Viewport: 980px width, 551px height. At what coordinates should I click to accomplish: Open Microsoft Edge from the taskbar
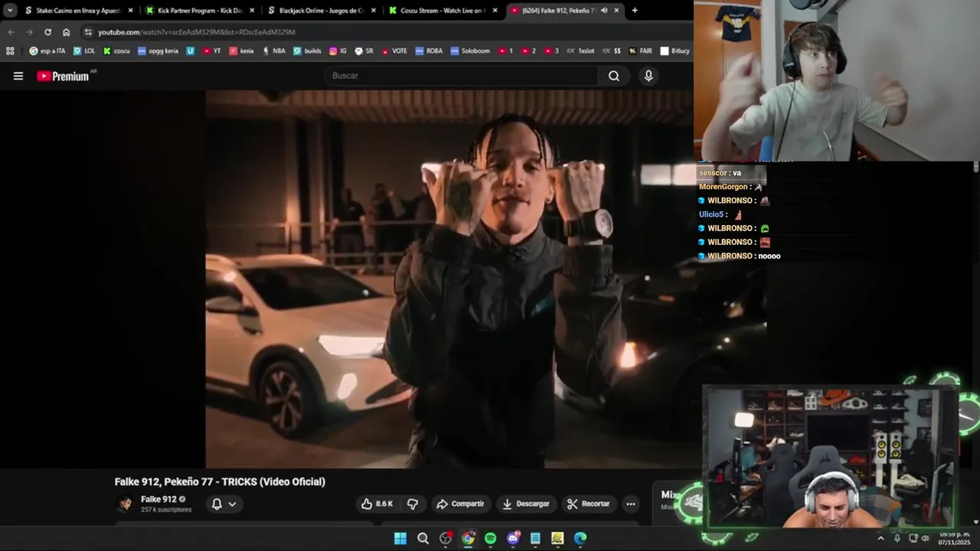[x=580, y=539]
